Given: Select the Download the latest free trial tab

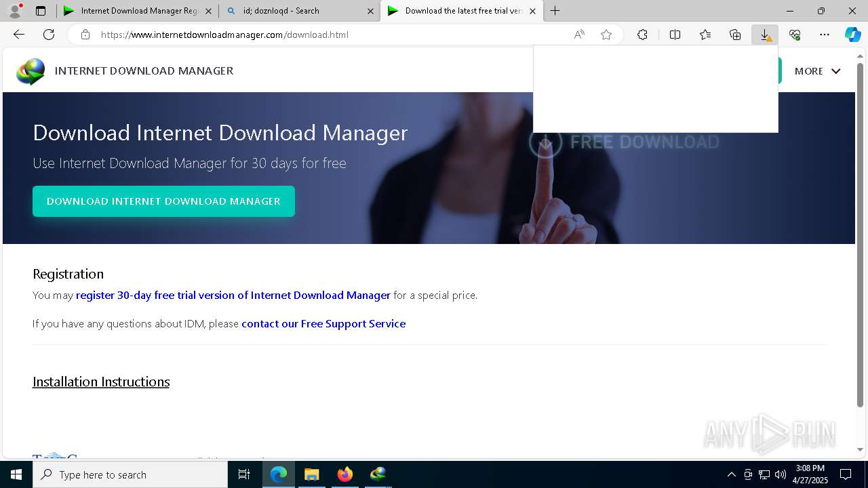Looking at the screenshot, I should point(461,11).
